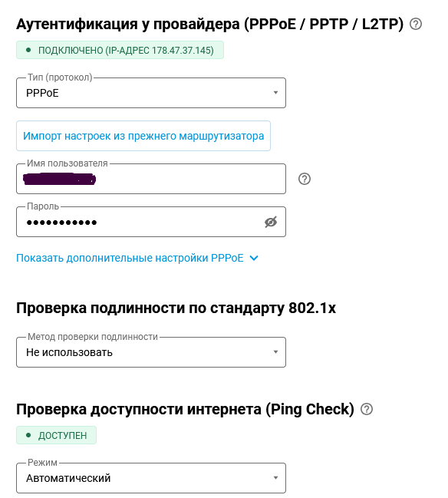Click green dot in ПОДКЛЮЧЕНО status badge
Image resolution: width=448 pixels, height=498 pixels.
(28, 50)
